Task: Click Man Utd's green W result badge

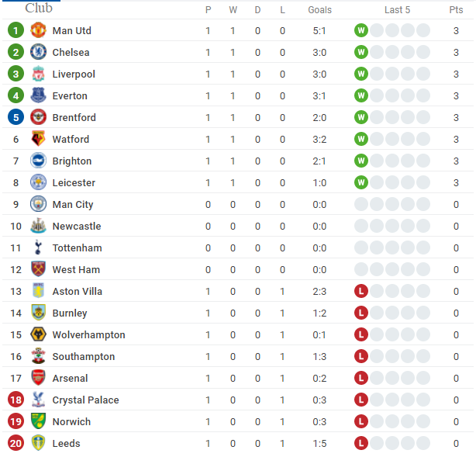Action: tap(361, 30)
